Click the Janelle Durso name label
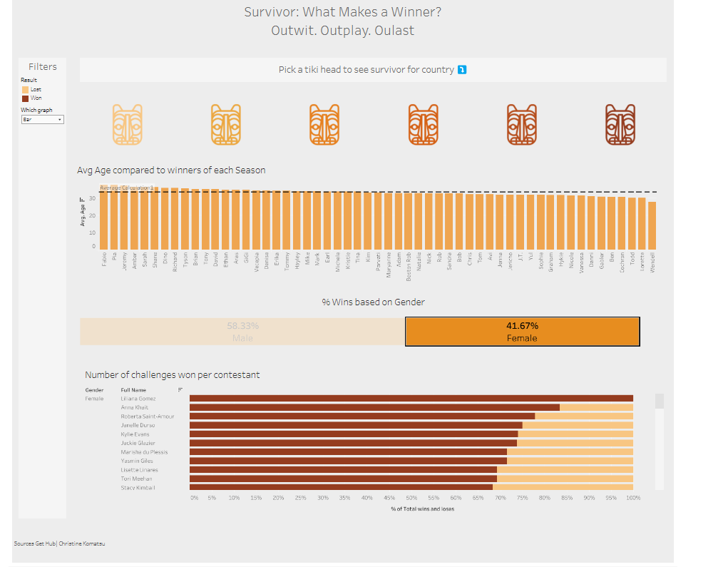The image size is (728, 567). pos(138,425)
